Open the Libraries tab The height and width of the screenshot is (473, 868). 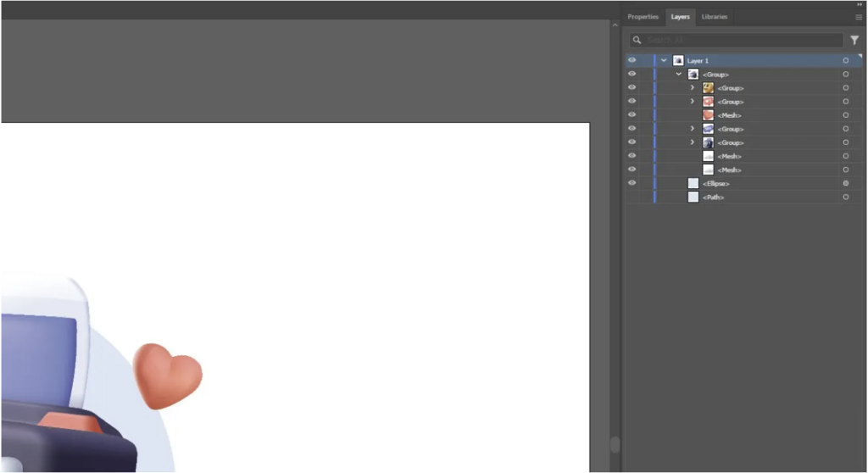(x=714, y=17)
